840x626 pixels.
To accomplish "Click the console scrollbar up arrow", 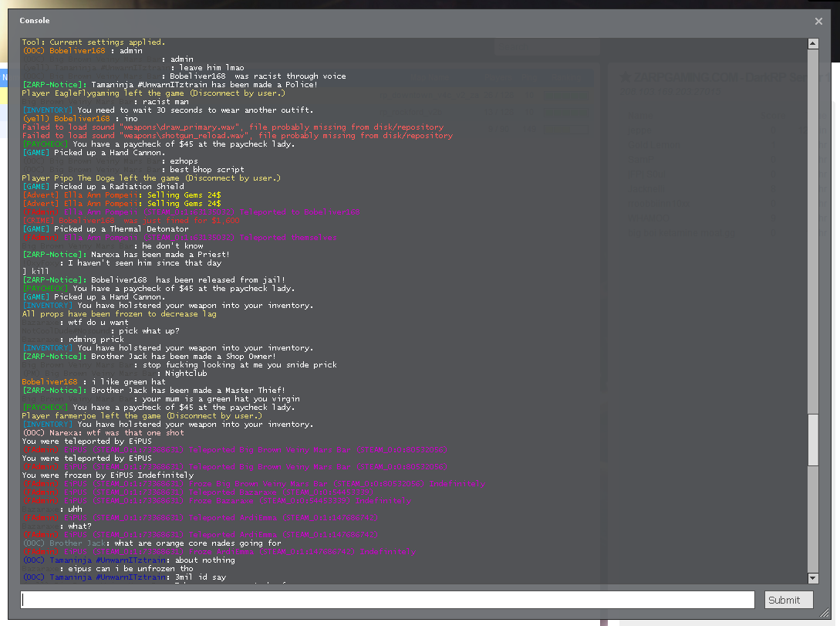I will click(x=813, y=43).
